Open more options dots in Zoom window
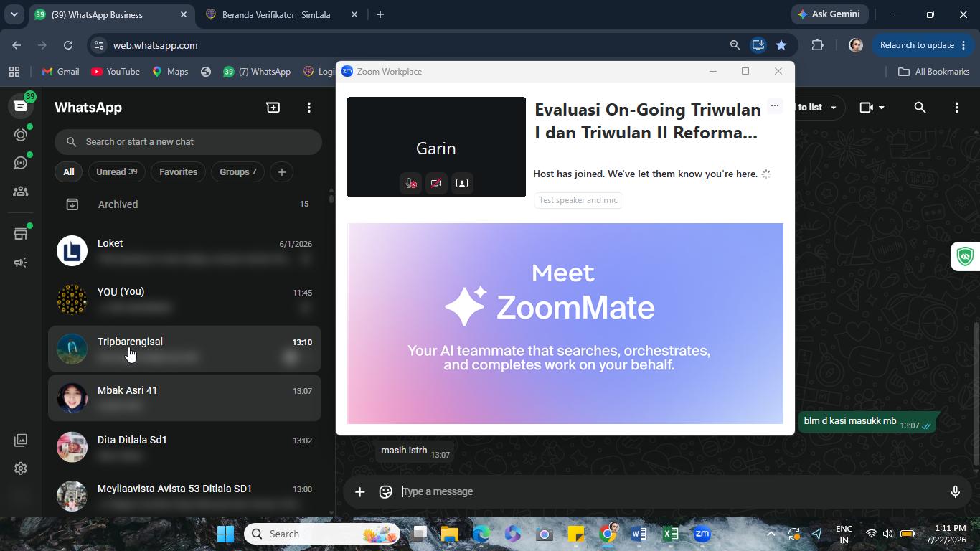 click(x=775, y=106)
